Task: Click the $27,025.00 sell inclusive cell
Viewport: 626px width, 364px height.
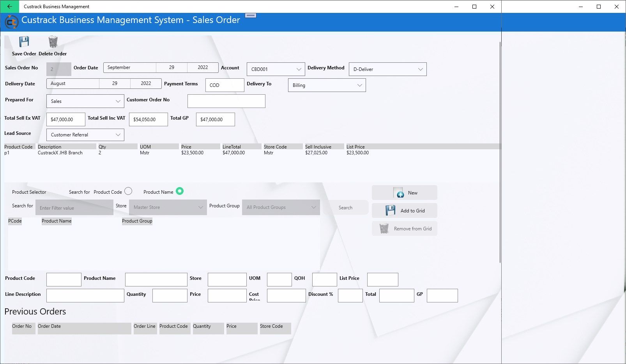Action: tap(317, 153)
